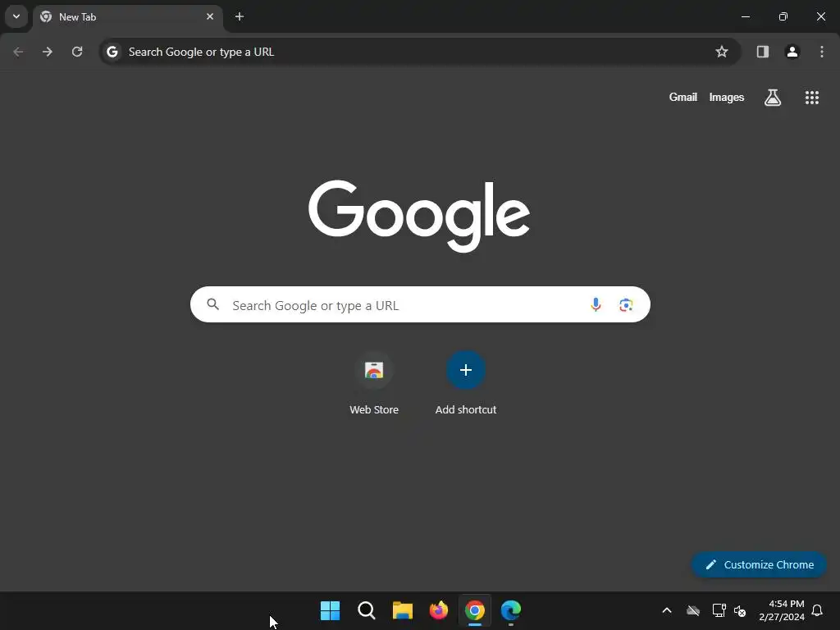This screenshot has width=840, height=630.
Task: Select the New Tab tab
Action: [127, 16]
